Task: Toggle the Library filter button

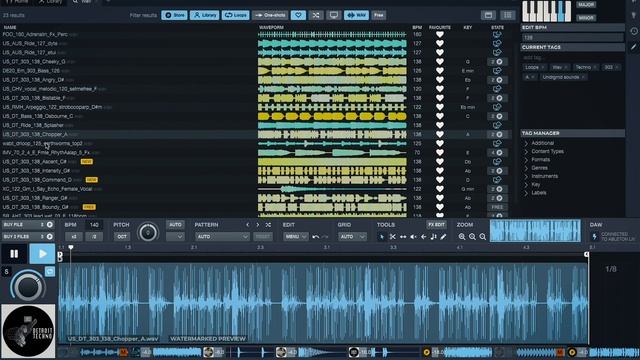Action: (204, 15)
